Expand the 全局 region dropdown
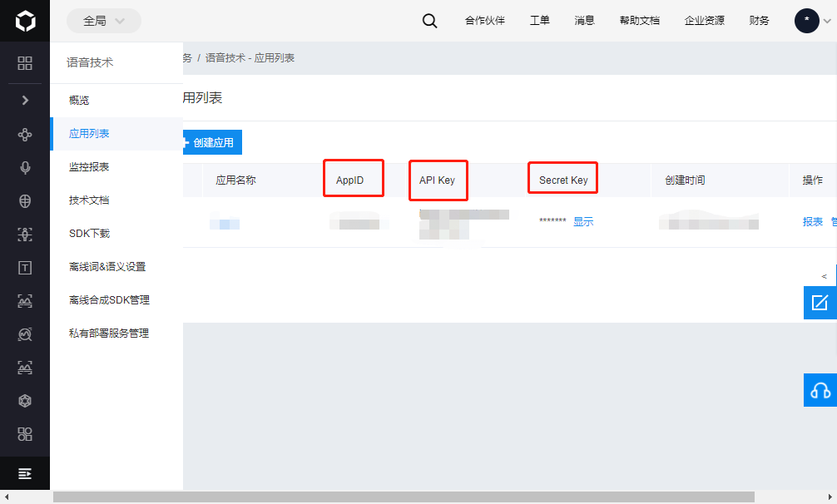 pos(103,20)
